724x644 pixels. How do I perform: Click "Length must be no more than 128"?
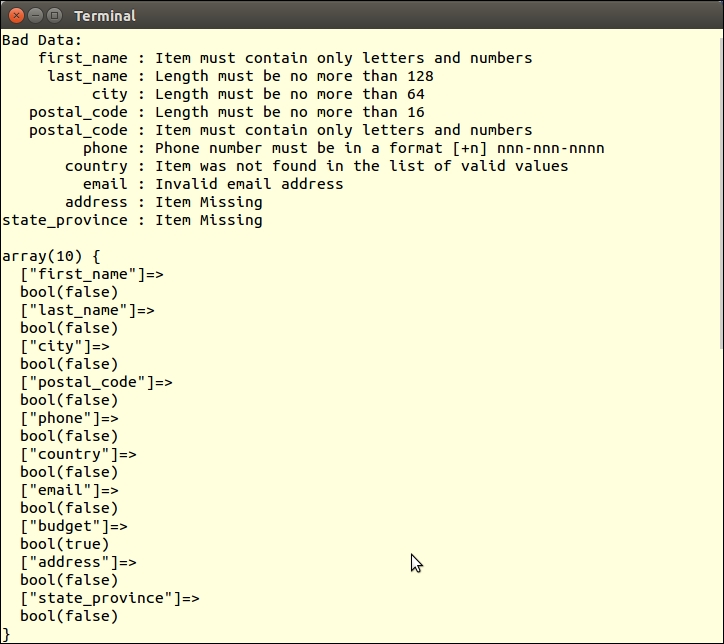(294, 76)
